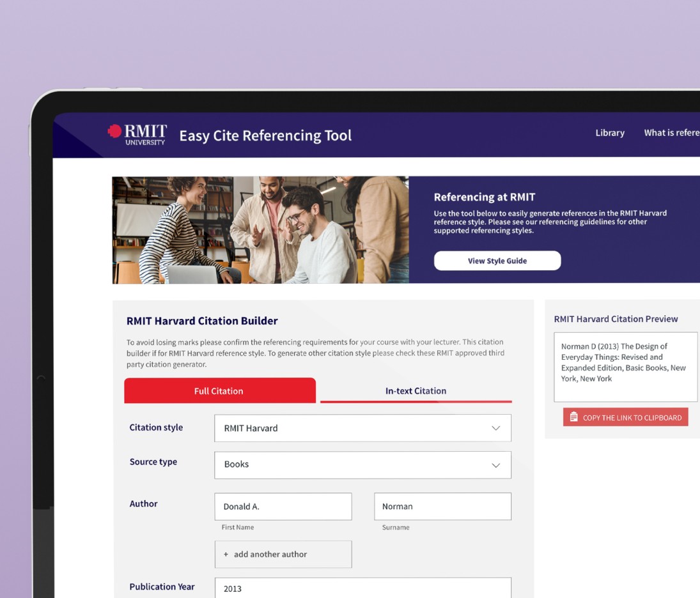Viewport: 700px width, 598px height.
Task: Click the Author label
Action: (x=143, y=504)
